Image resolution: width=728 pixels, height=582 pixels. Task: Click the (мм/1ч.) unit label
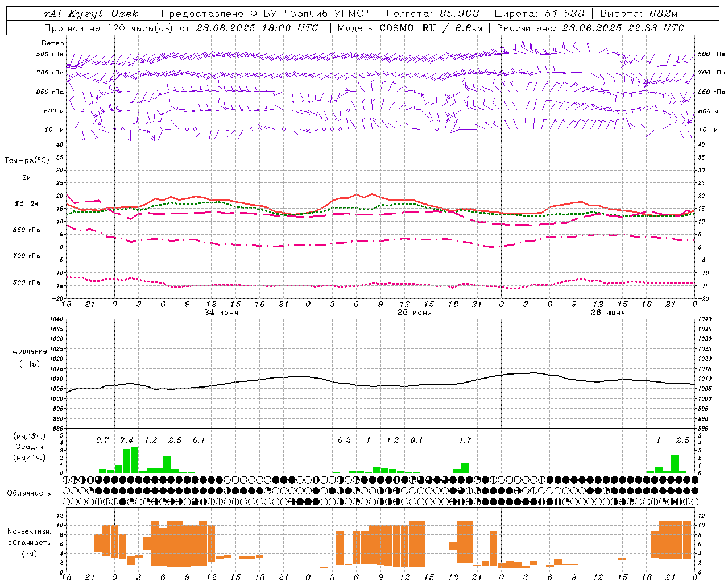(28, 458)
